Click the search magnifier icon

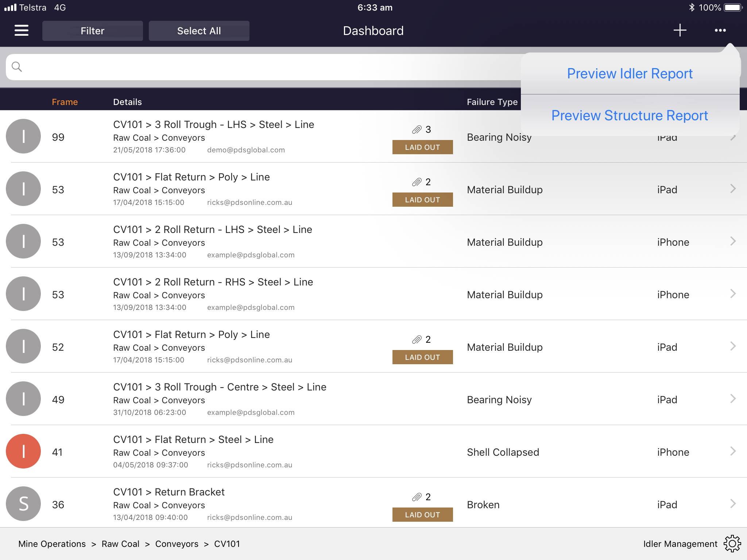(17, 67)
